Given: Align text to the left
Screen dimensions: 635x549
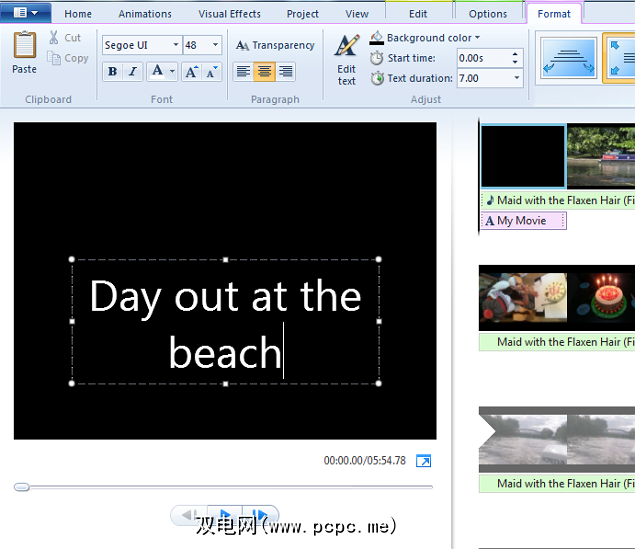Looking at the screenshot, I should 244,72.
